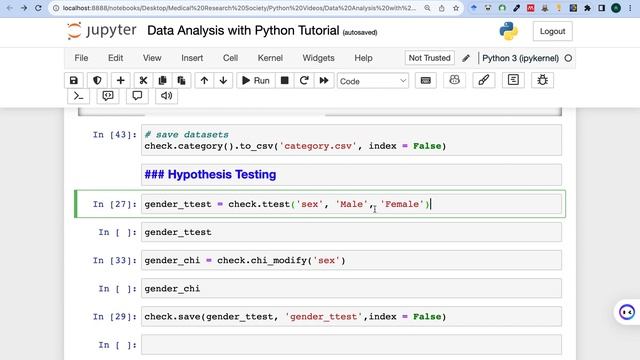
Task: Open the Help menu
Action: (363, 58)
